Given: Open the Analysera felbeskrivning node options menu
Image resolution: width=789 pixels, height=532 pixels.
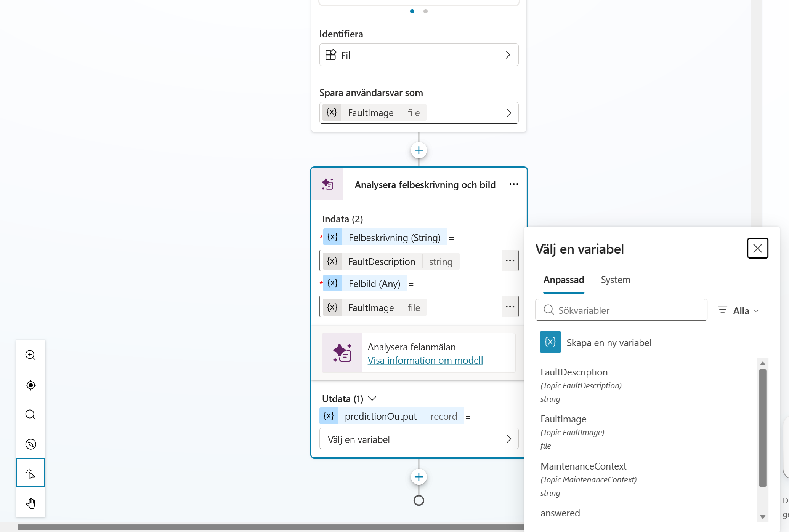Looking at the screenshot, I should [x=513, y=184].
